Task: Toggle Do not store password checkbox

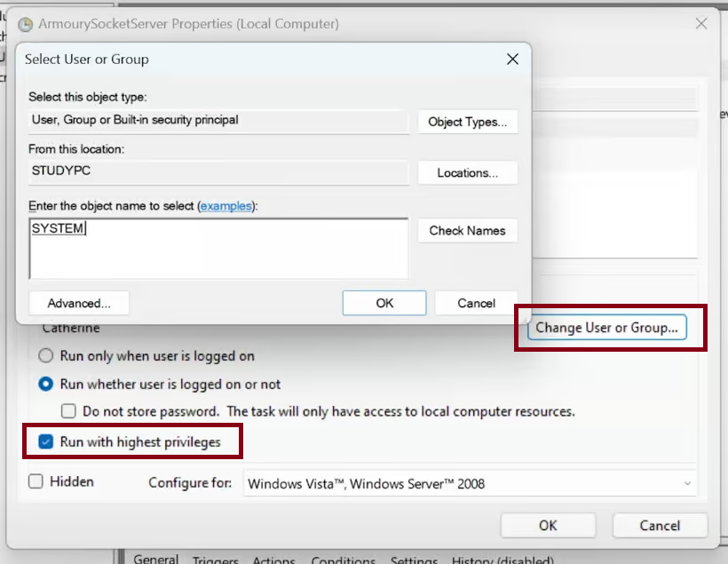Action: click(x=68, y=411)
